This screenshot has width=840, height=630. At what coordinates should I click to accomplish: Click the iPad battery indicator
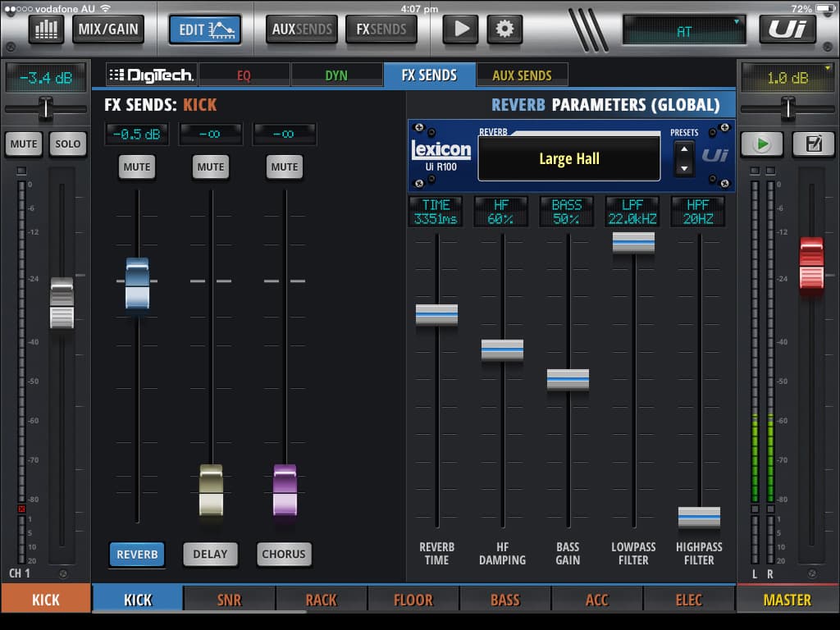[825, 8]
